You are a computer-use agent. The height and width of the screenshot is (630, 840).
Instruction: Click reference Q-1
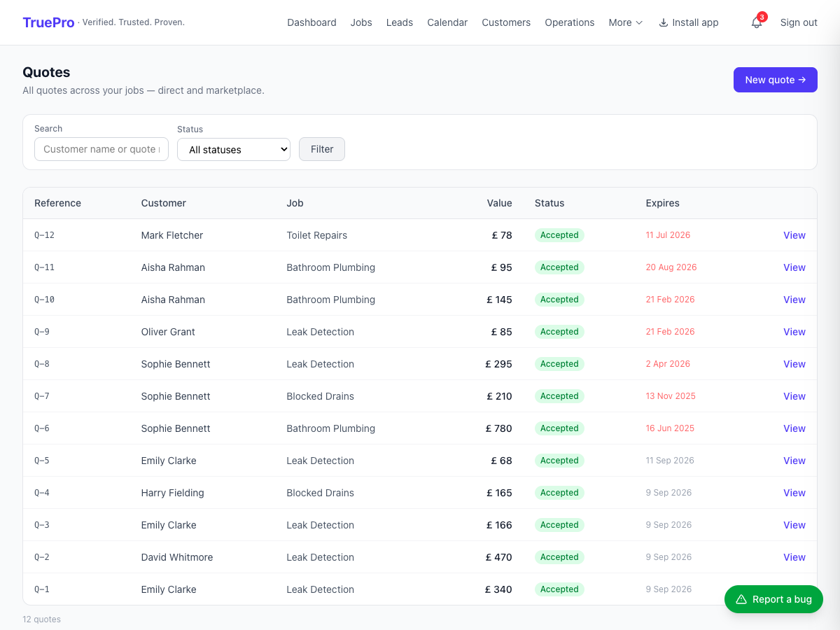pos(42,589)
